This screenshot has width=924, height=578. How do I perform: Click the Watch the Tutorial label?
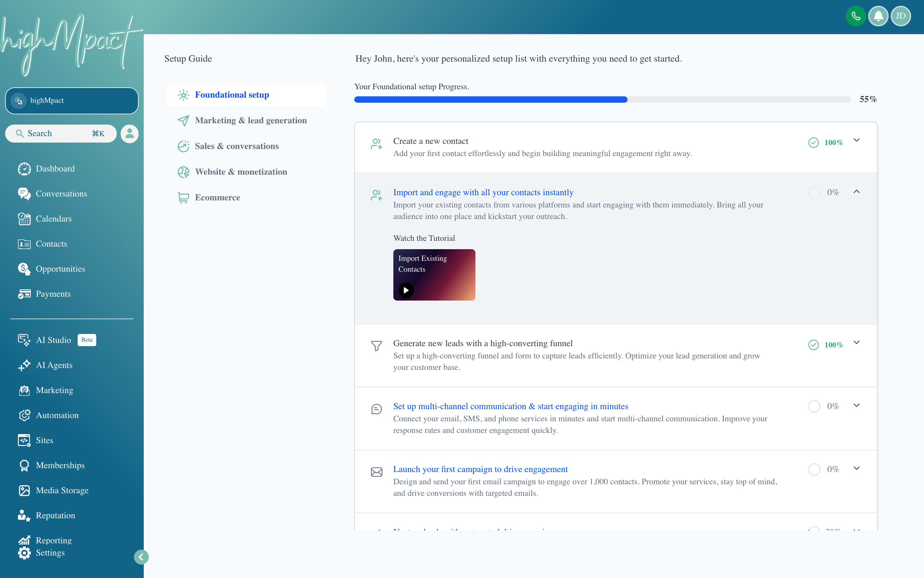[424, 238]
